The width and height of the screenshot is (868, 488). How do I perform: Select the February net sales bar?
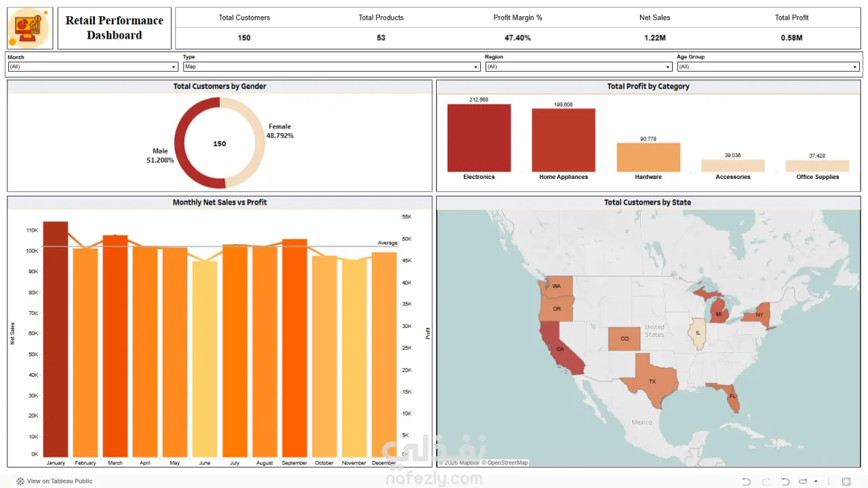click(85, 352)
